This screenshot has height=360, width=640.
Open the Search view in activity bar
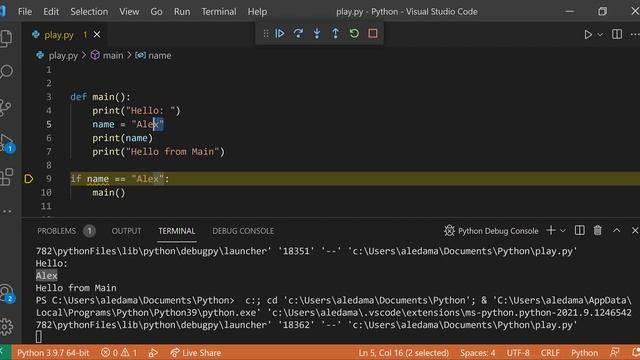(x=7, y=72)
